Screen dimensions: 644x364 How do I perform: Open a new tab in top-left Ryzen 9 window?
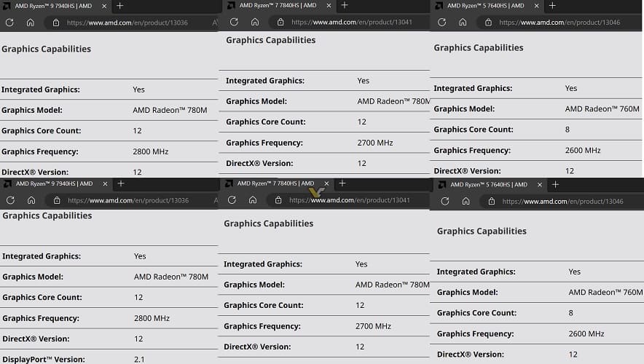tap(119, 6)
